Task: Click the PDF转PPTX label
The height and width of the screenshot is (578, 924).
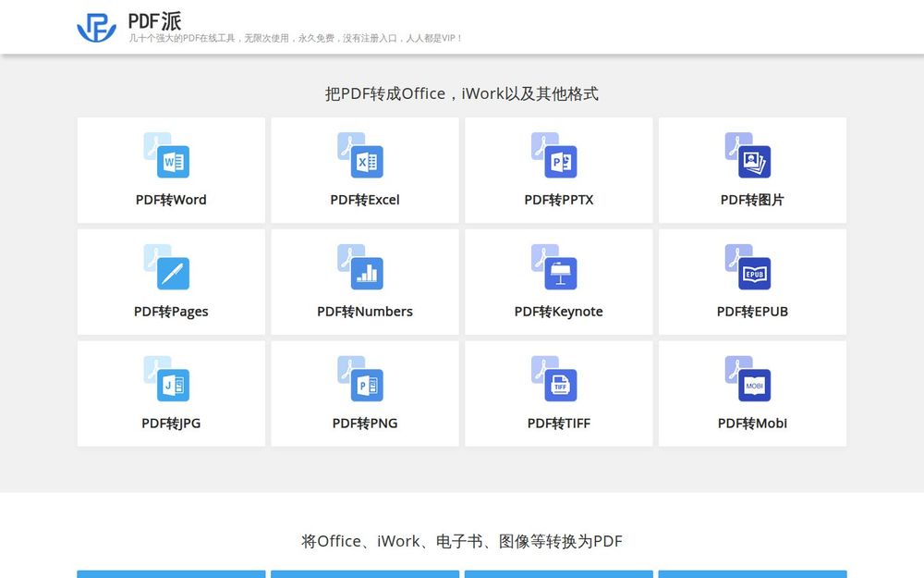Action: point(559,200)
